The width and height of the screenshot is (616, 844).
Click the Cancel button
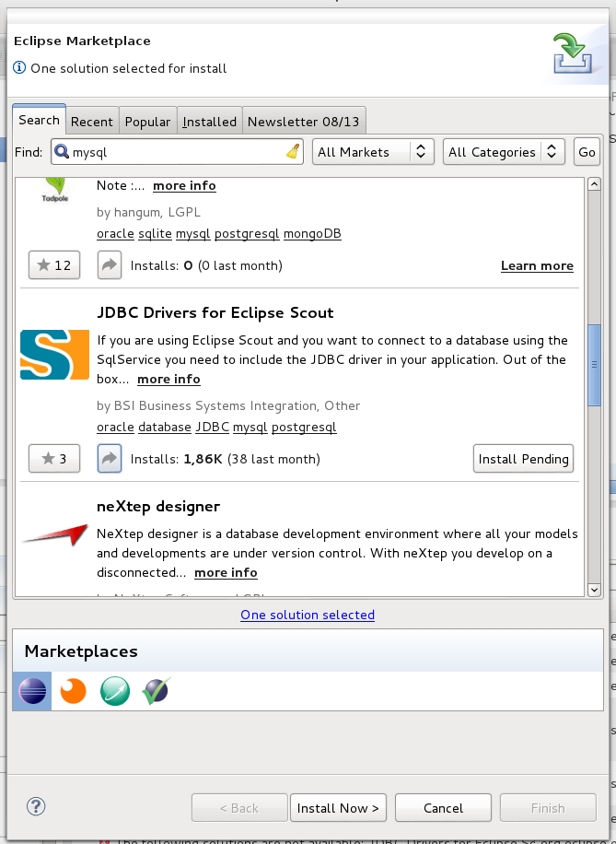[x=443, y=808]
